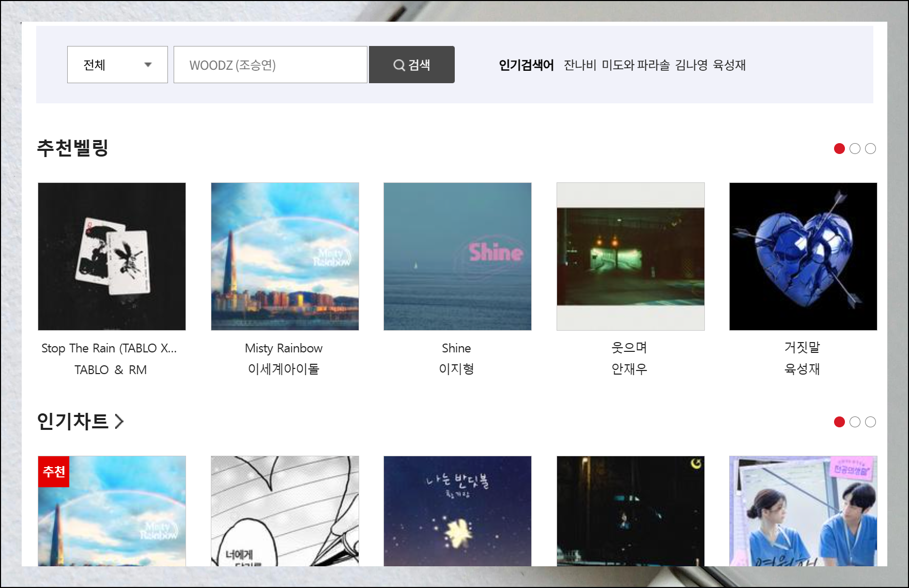909x588 pixels.
Task: Open the Shine album cover
Action: click(457, 256)
